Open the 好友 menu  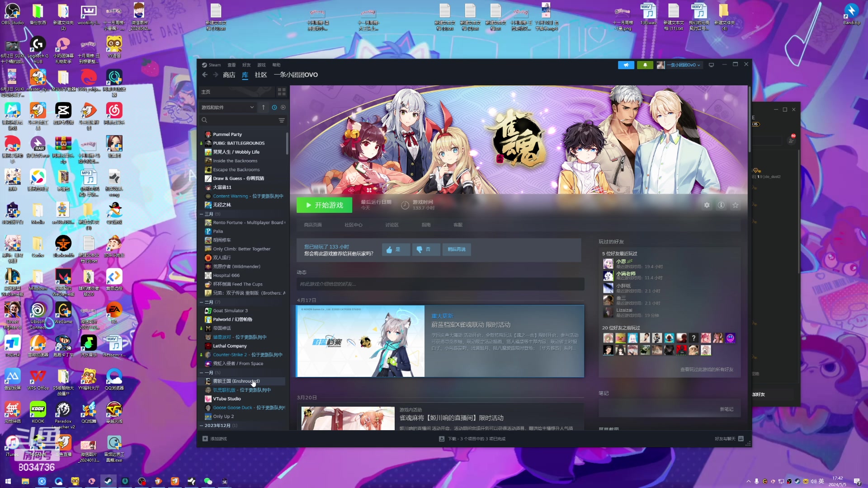coord(246,65)
